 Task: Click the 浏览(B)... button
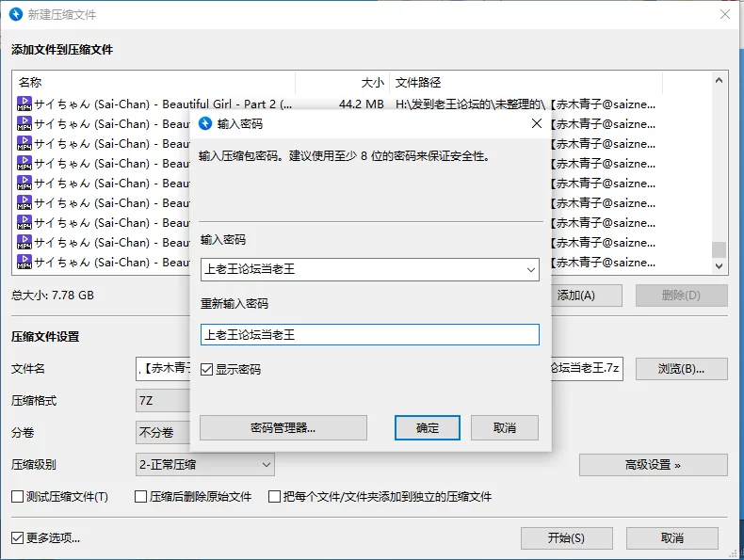tap(681, 369)
